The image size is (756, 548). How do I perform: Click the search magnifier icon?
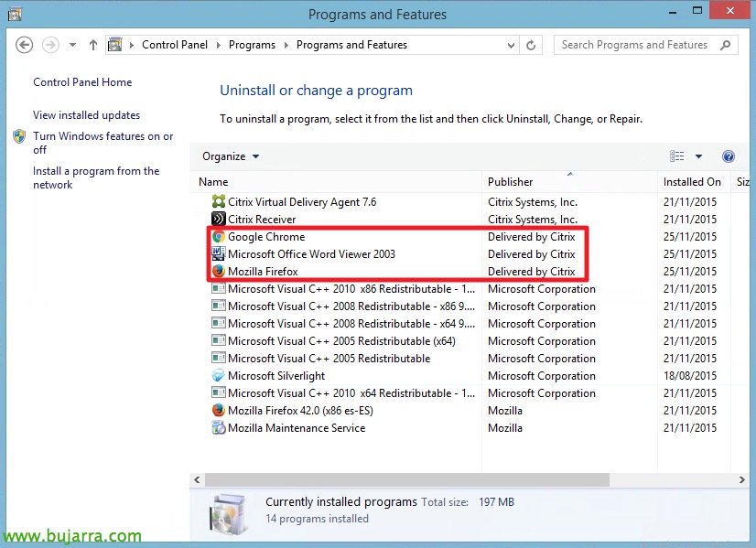point(725,45)
